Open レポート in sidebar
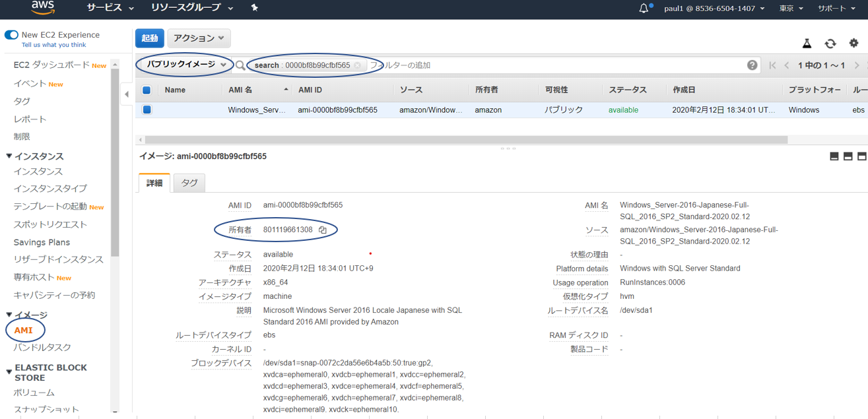 (x=30, y=119)
